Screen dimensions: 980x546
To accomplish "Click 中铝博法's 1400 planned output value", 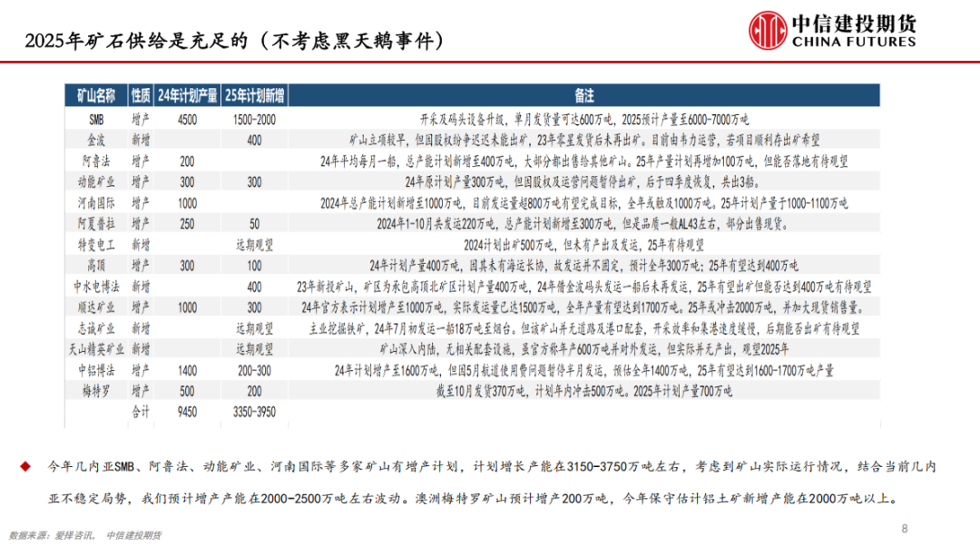I will [x=188, y=370].
